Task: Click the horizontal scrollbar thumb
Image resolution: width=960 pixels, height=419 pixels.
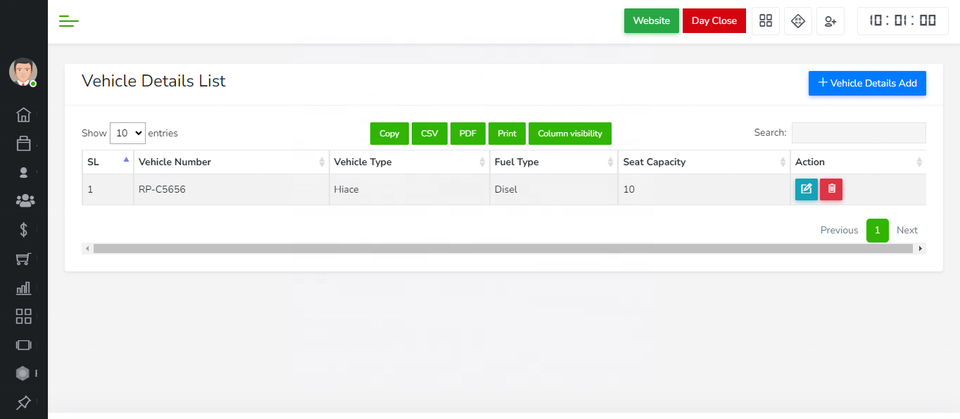Action: 503,249
